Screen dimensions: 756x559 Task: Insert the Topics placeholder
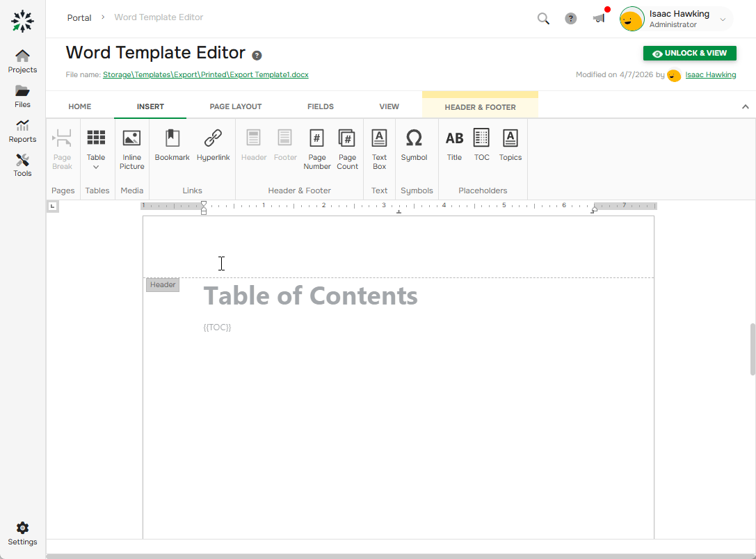pyautogui.click(x=510, y=145)
